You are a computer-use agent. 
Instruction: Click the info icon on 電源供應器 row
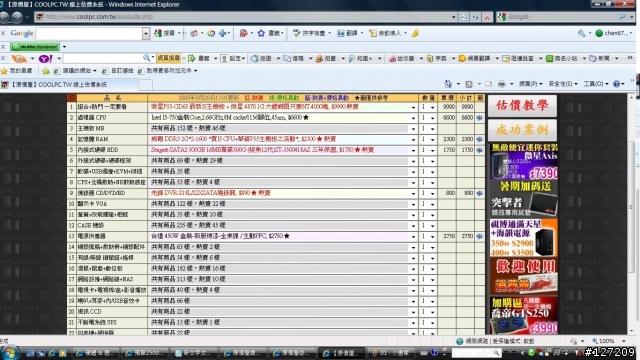(480, 236)
